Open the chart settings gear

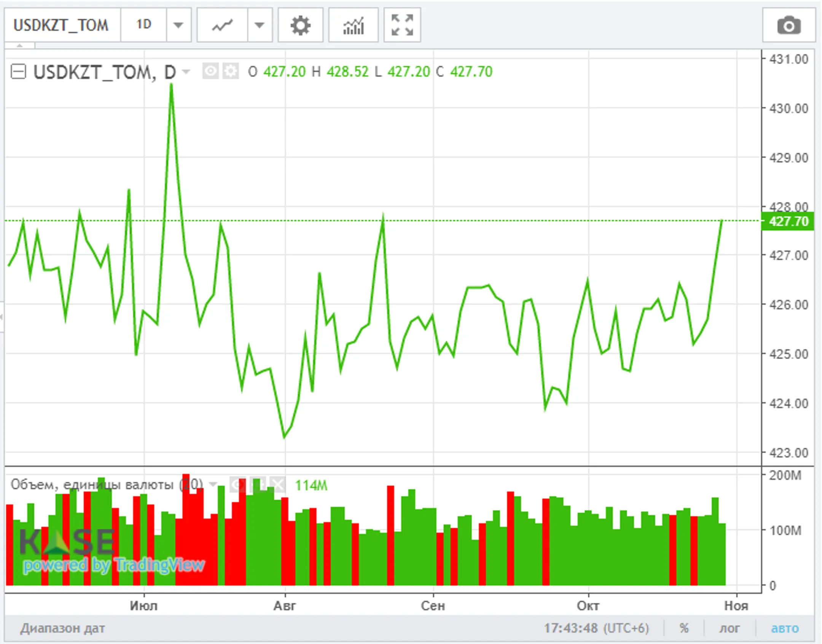(x=300, y=25)
